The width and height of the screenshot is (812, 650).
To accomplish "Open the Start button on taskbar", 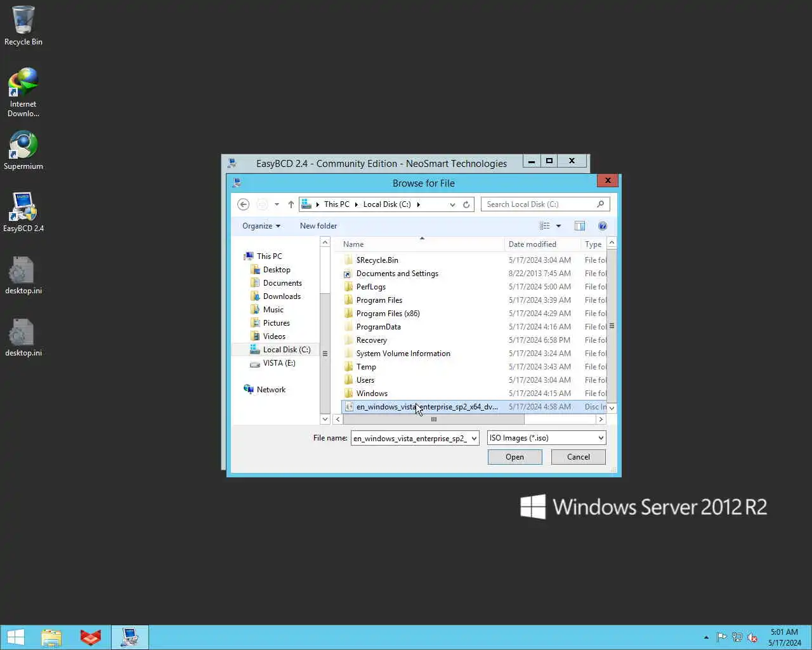I will point(16,637).
